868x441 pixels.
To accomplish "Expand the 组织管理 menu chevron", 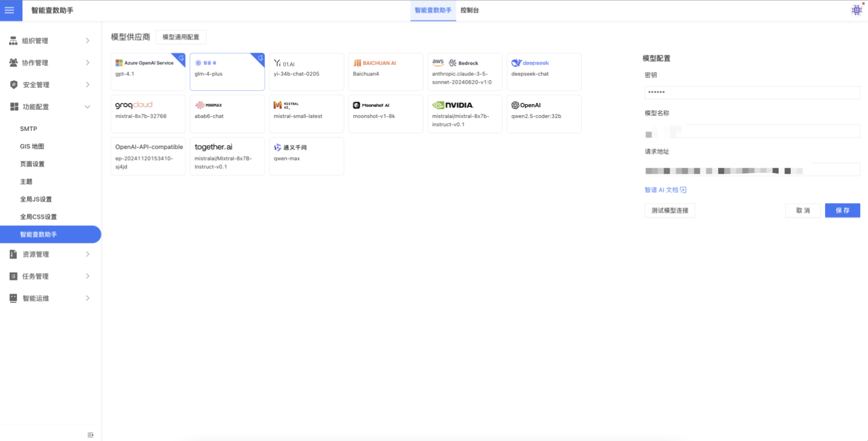I will 87,40.
